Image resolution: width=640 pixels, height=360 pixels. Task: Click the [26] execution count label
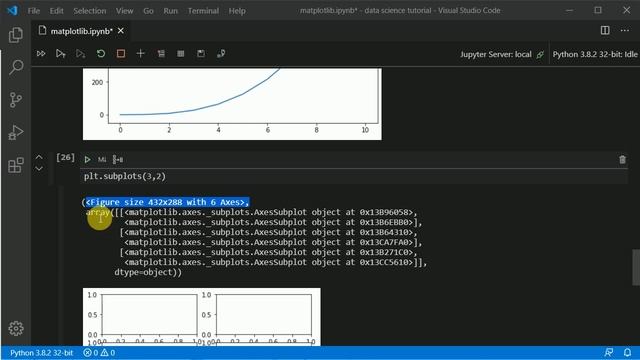[x=65, y=158]
